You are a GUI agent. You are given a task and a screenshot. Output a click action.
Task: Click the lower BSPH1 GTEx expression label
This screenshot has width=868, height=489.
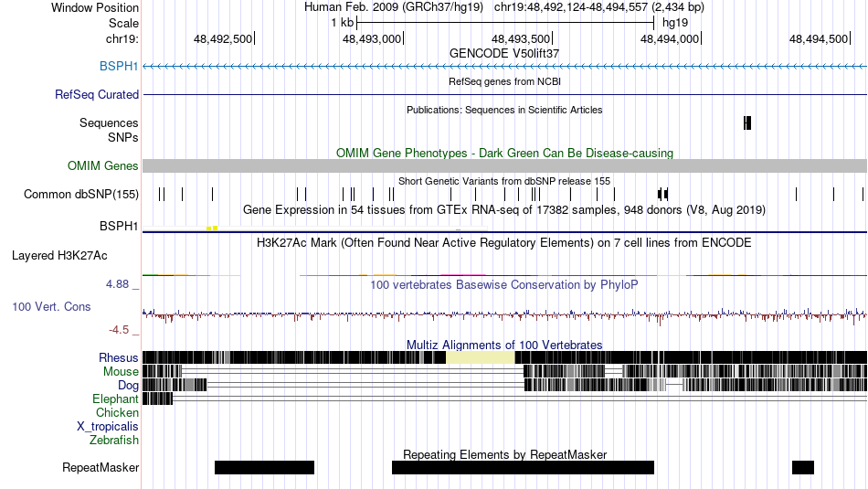[x=119, y=227]
